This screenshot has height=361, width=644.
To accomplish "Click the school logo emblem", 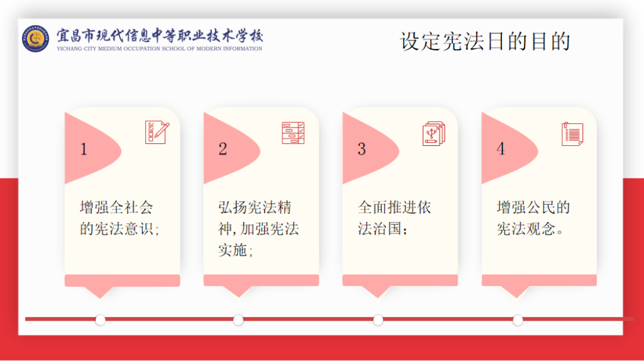I will click(36, 39).
